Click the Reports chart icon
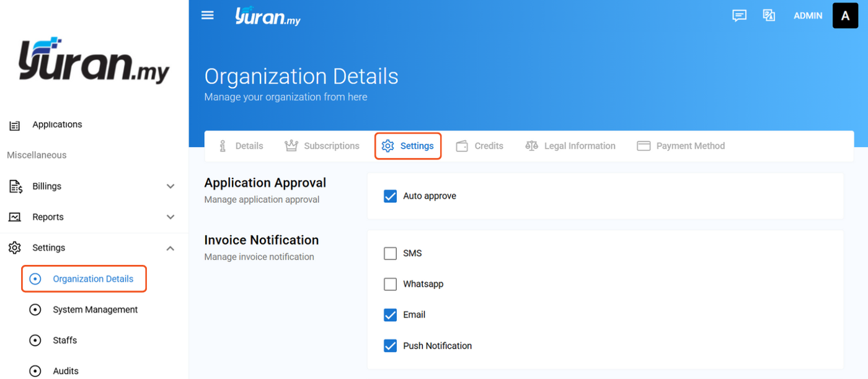The width and height of the screenshot is (868, 379). [14, 217]
